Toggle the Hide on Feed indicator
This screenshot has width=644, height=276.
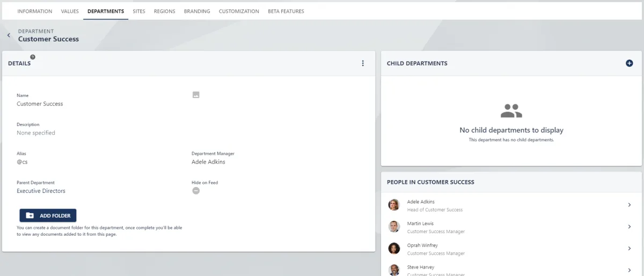pos(196,191)
